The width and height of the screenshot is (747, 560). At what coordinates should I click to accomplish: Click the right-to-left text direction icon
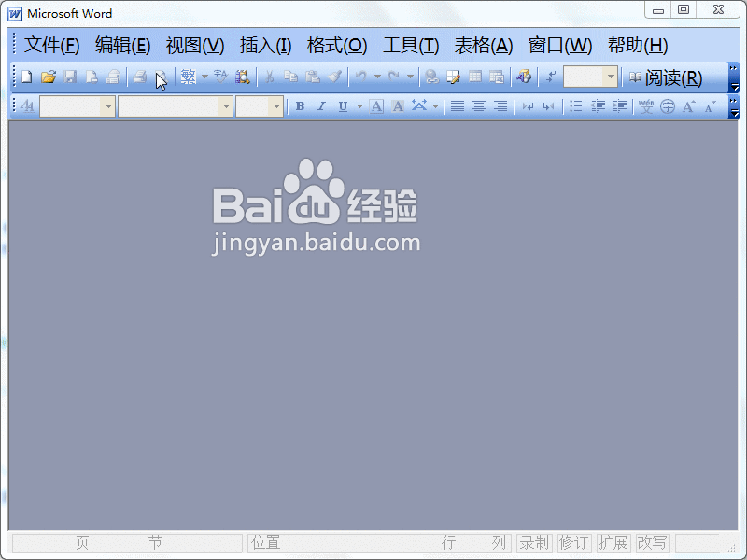(548, 105)
